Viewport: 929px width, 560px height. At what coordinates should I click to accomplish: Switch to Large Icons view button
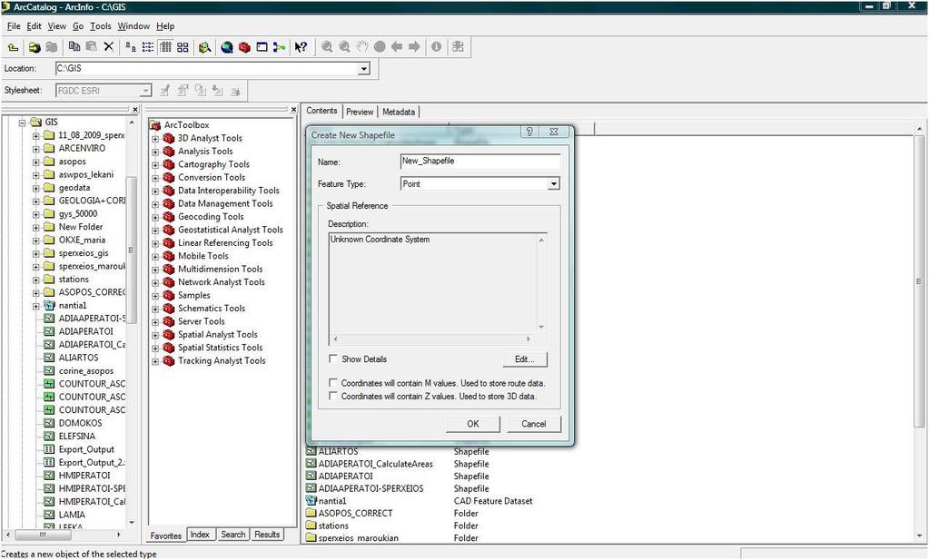[131, 47]
